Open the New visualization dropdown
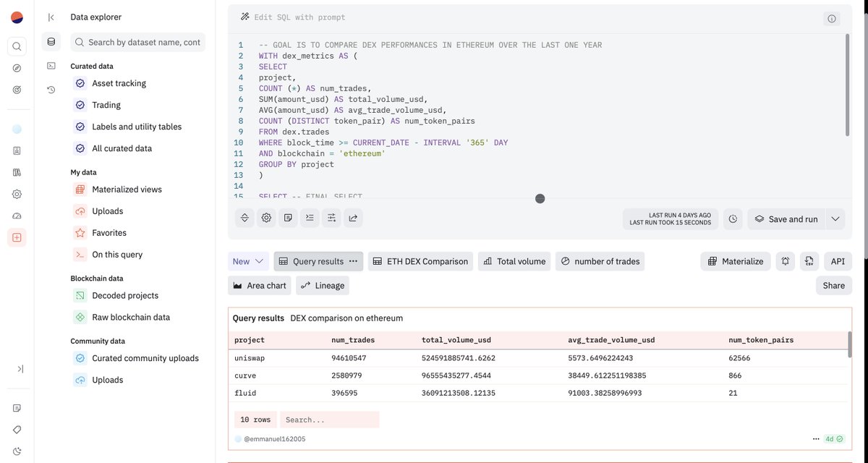The image size is (868, 463). coord(249,261)
